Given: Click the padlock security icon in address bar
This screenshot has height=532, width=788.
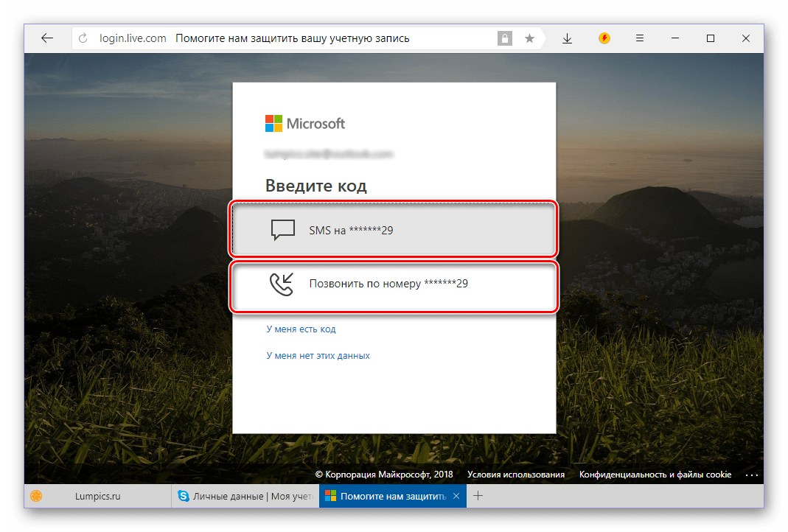Looking at the screenshot, I should pos(504,38).
